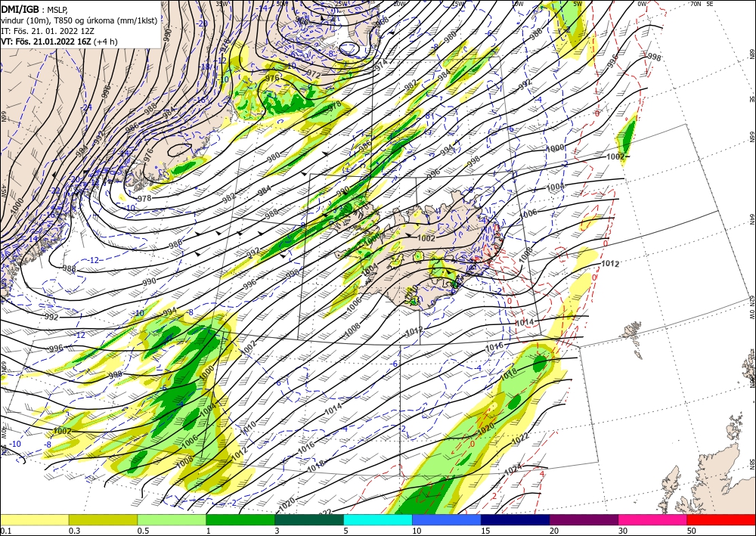Click the '70N 5E' corner coordinate label

point(702,4)
